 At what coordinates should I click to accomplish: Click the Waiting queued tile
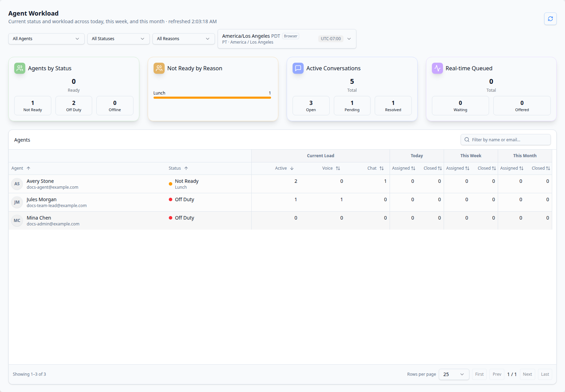(460, 106)
